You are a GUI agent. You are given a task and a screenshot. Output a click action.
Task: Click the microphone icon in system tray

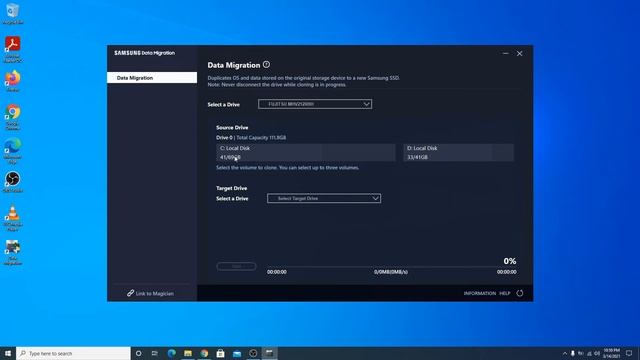coord(573,353)
